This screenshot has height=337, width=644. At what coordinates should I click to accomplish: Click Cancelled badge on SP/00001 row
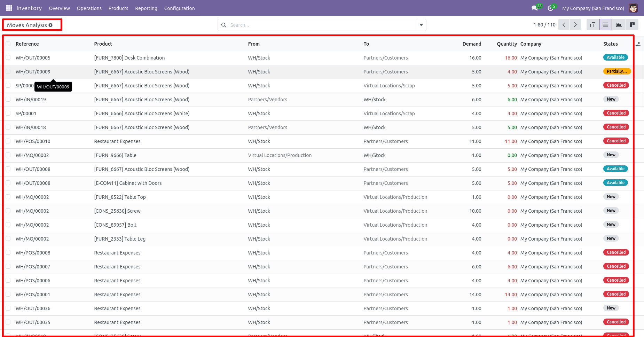click(x=616, y=113)
